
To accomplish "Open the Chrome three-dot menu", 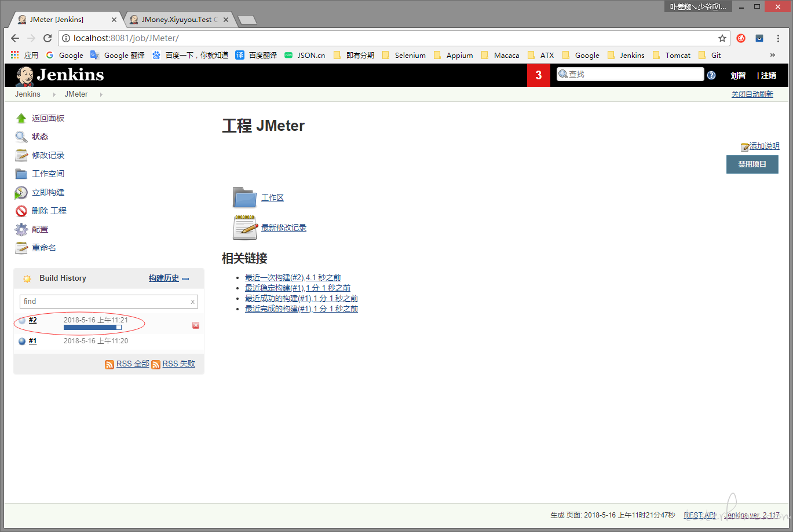I will point(778,38).
